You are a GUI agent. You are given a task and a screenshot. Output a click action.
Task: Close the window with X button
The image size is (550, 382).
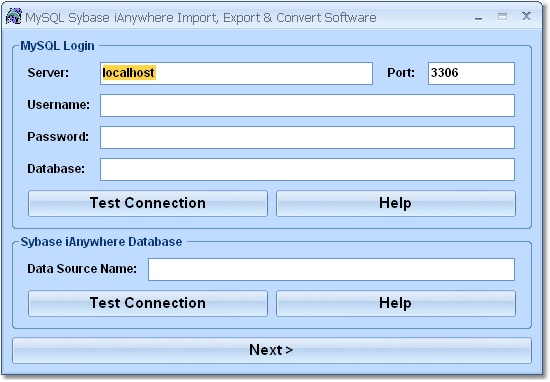pos(526,16)
